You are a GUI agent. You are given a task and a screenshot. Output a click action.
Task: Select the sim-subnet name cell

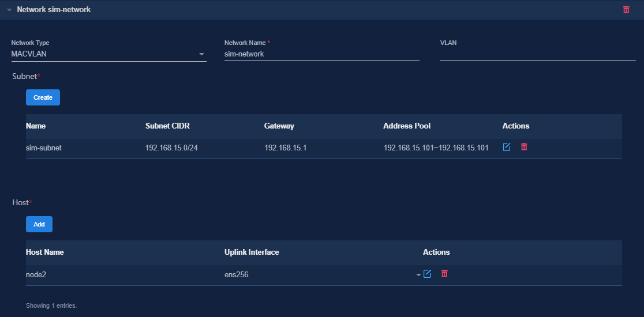[43, 148]
